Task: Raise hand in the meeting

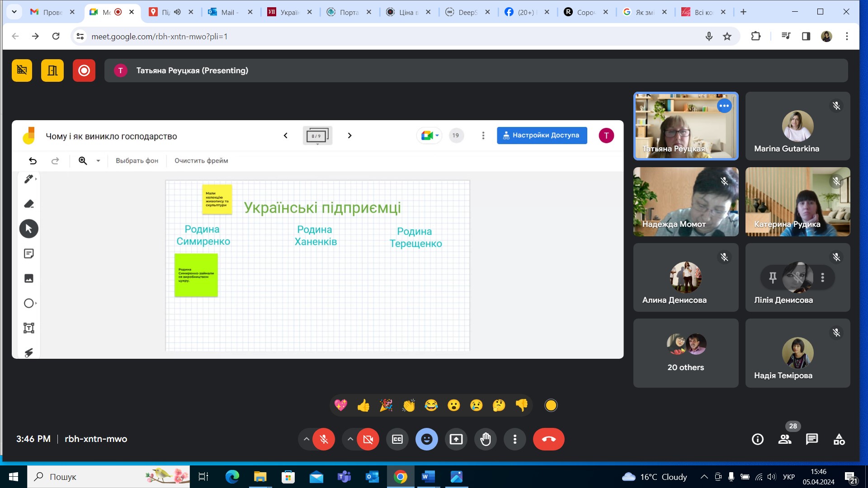Action: point(486,439)
